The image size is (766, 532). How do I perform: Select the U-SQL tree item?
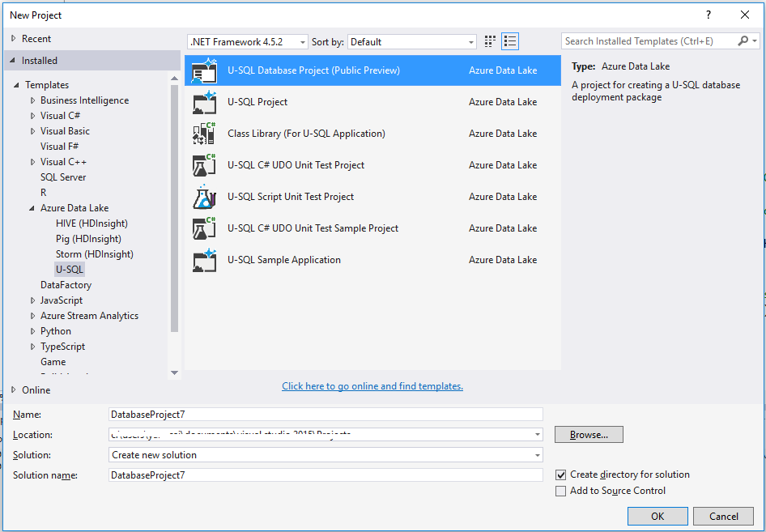click(69, 269)
